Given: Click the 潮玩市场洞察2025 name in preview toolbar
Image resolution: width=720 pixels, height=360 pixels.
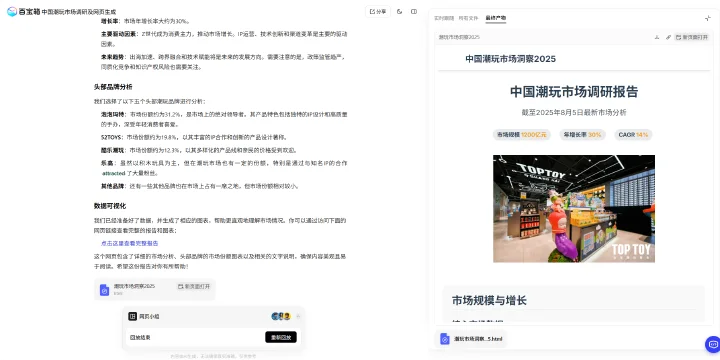Looking at the screenshot, I should tap(459, 37).
